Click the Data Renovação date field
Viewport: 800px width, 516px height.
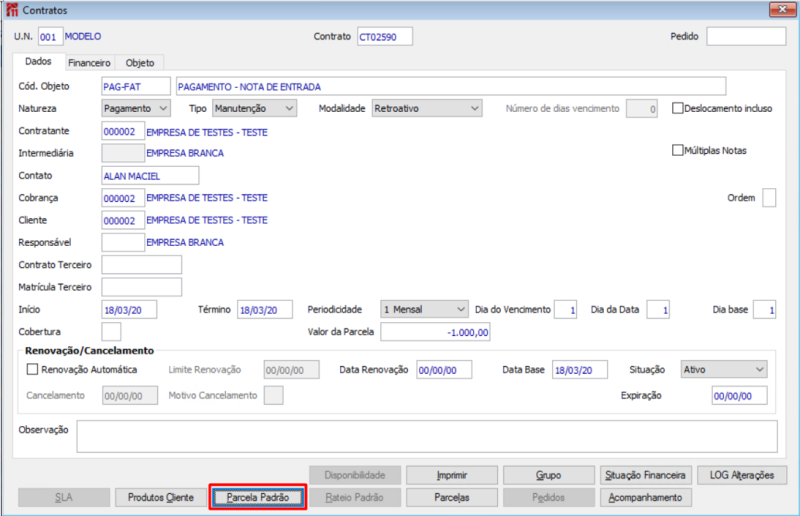coord(444,370)
